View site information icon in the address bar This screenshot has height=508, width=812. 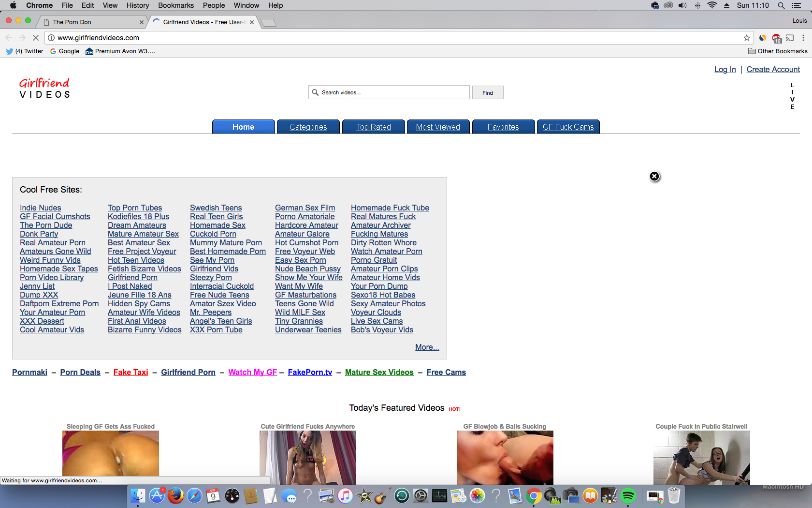click(51, 38)
